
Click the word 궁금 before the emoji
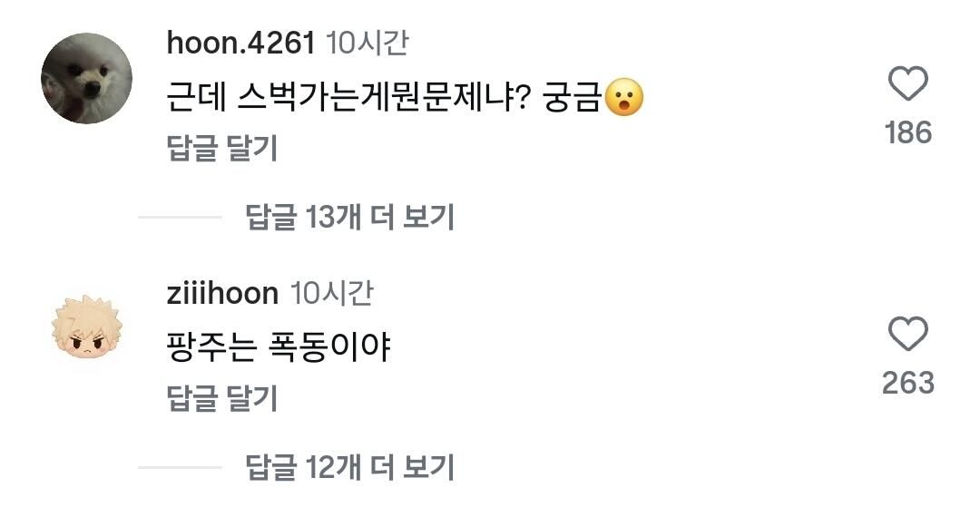(572, 99)
